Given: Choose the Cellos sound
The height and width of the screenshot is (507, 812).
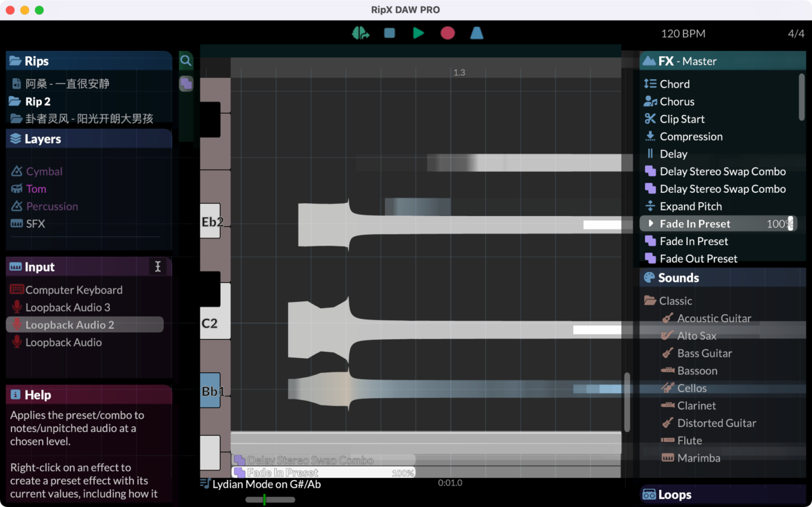Looking at the screenshot, I should coord(683,389).
